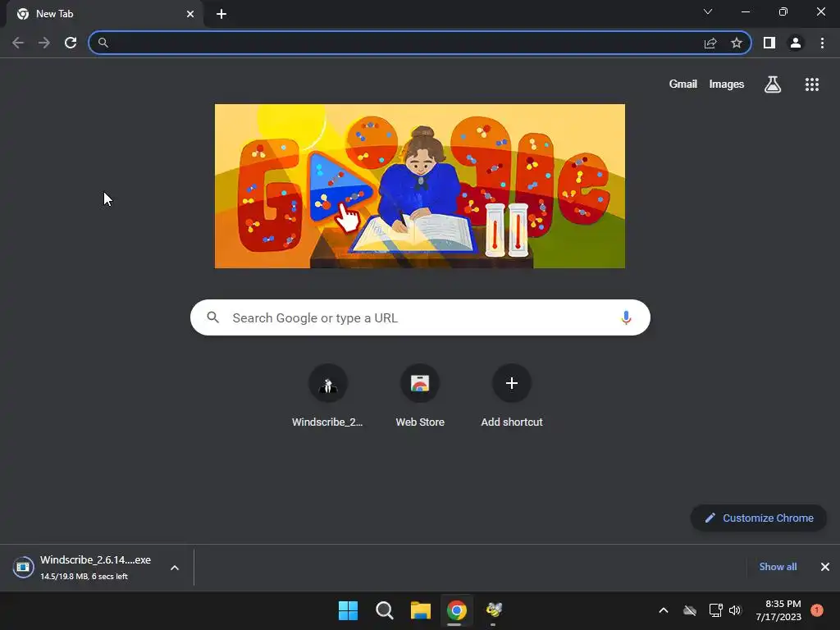Open Search Labs flask icon
This screenshot has height=630, width=840.
pos(773,84)
